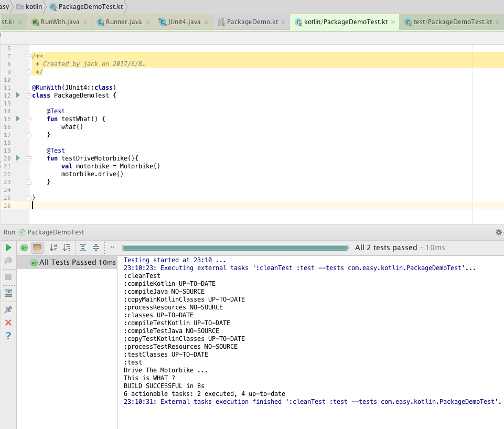Screen dimensions: 504x429
Task: Collapse all test results
Action: point(96,248)
